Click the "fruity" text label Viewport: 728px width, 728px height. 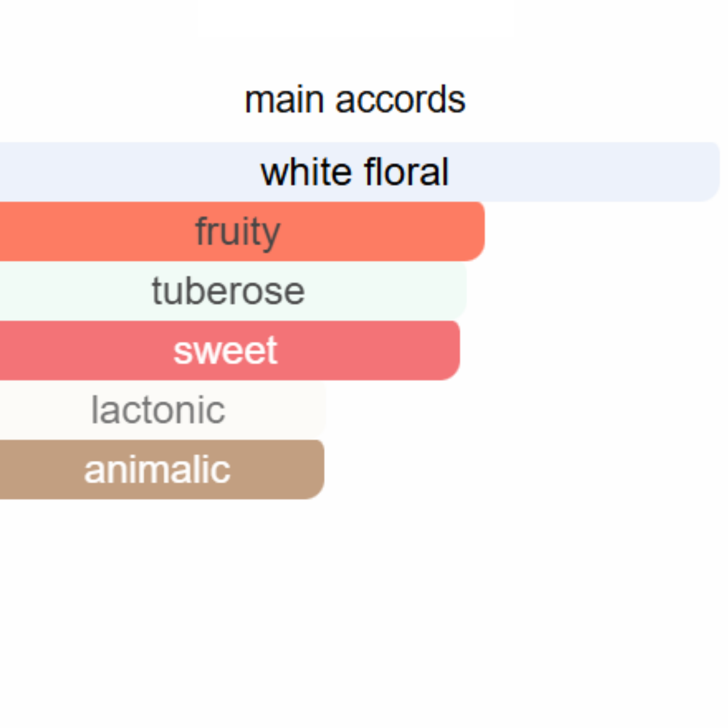[x=238, y=231]
